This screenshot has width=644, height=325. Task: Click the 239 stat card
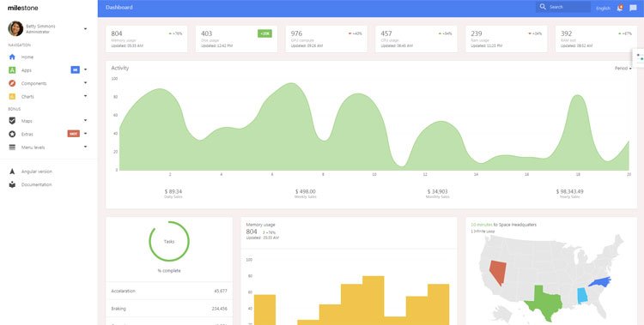506,39
